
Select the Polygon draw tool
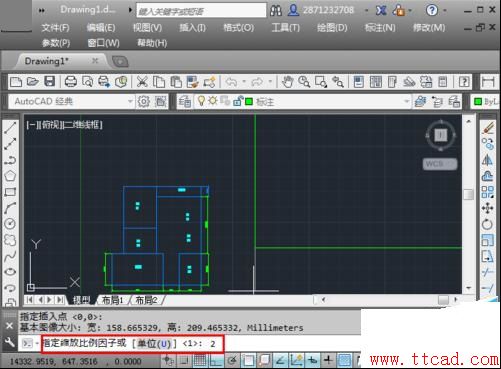click(x=10, y=175)
